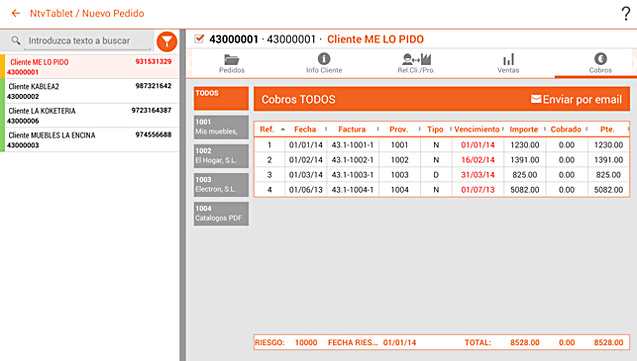This screenshot has height=361, width=637.
Task: Tap the search magnifier icon
Action: (x=16, y=41)
